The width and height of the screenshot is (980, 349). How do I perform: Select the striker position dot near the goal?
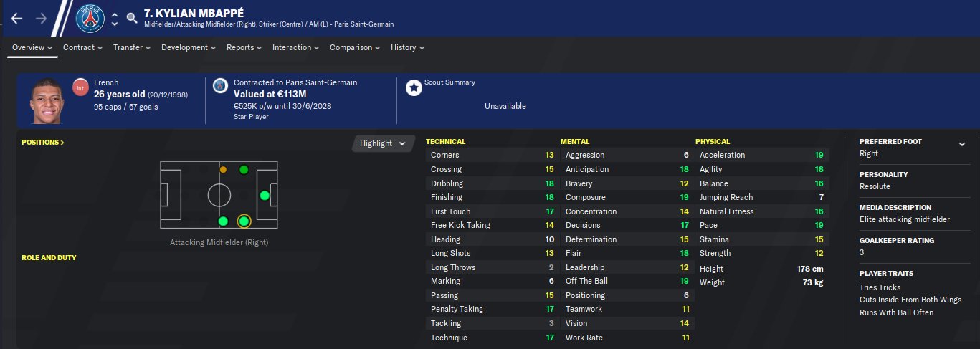click(x=264, y=195)
